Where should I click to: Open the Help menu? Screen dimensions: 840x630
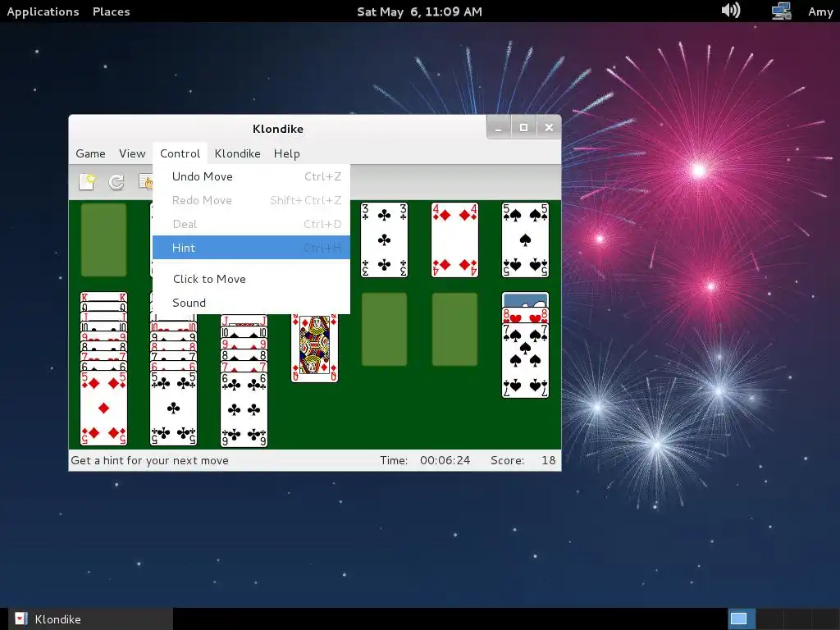[x=286, y=153]
